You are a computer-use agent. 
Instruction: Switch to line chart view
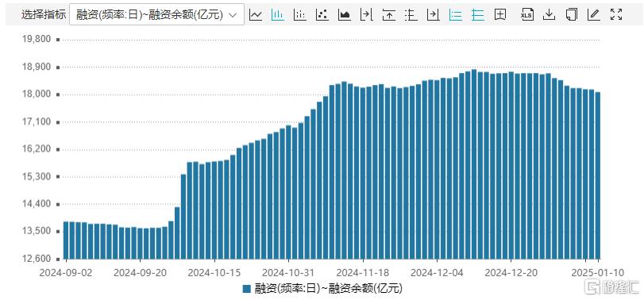[256, 15]
